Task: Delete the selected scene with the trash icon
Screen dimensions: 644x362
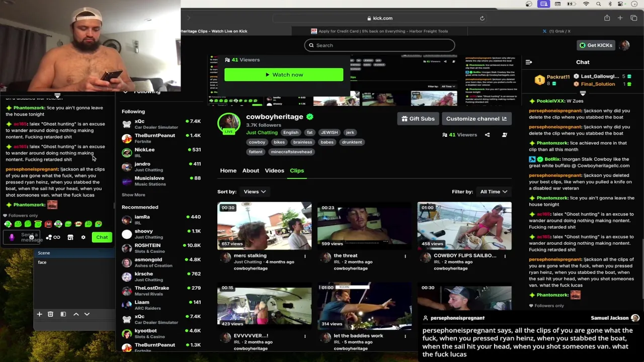Action: tap(50, 314)
